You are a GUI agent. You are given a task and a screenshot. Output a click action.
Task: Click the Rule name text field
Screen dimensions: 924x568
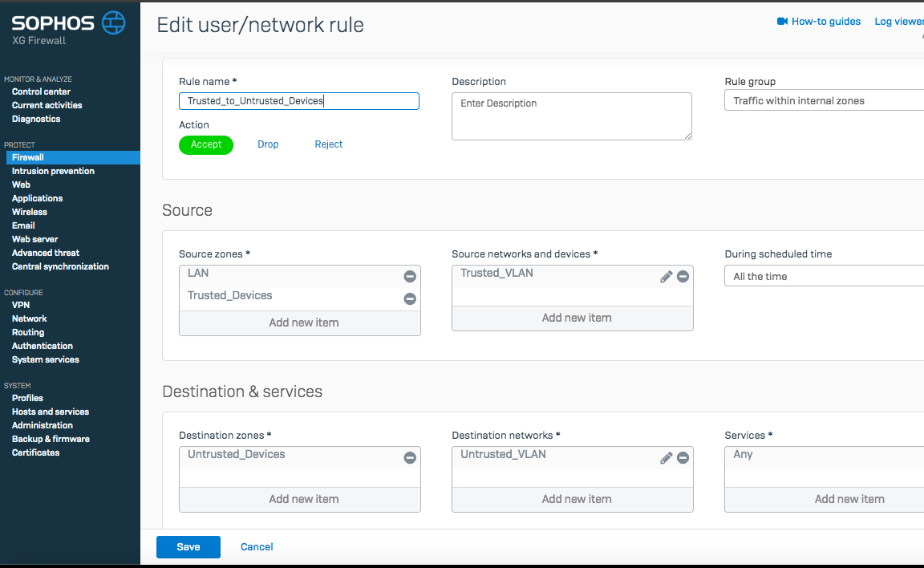tap(298, 101)
